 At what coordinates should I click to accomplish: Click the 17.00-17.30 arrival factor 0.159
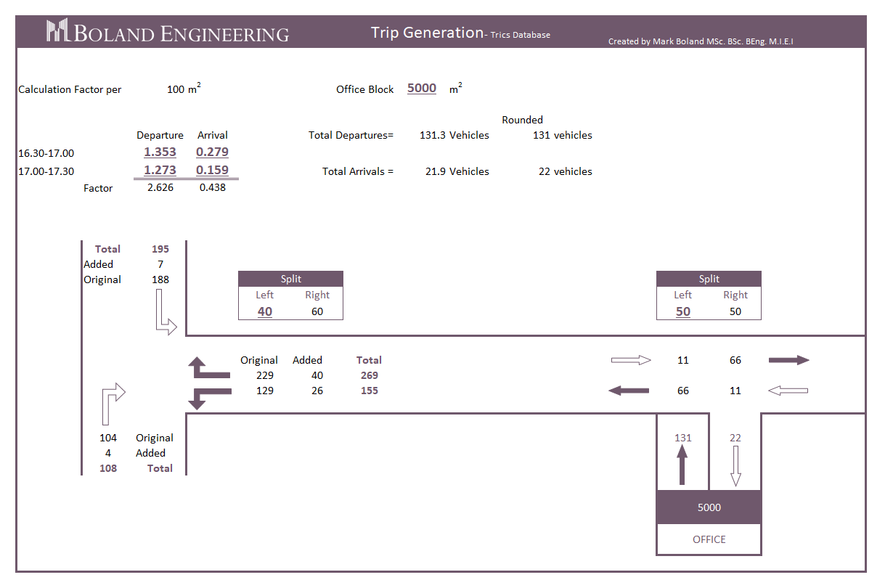212,170
